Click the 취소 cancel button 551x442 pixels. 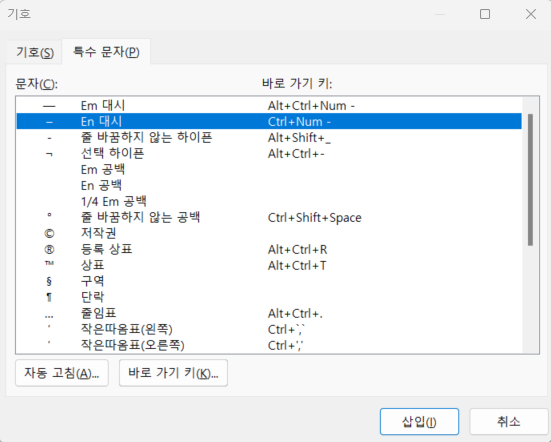(x=508, y=422)
